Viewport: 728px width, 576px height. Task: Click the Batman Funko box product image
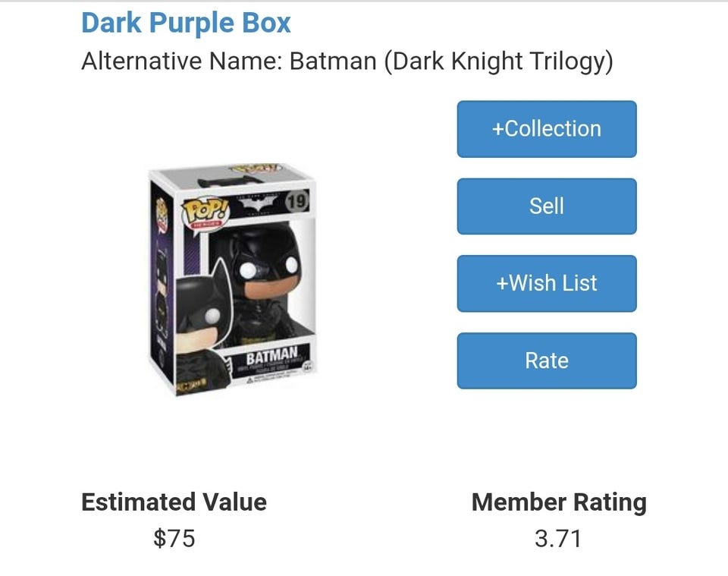click(x=234, y=281)
